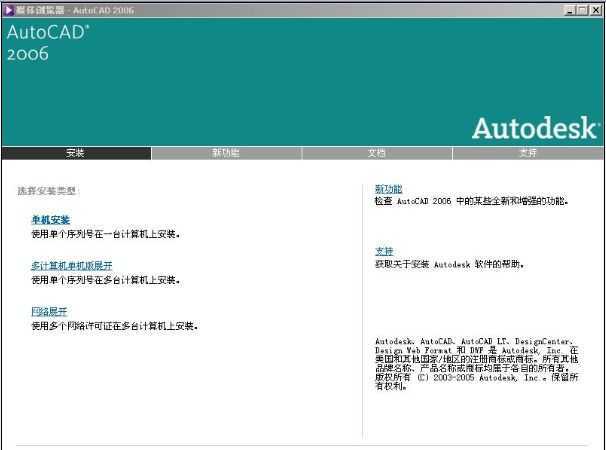Click the title bar media browser icon
Image resolution: width=606 pixels, height=450 pixels.
9,10
